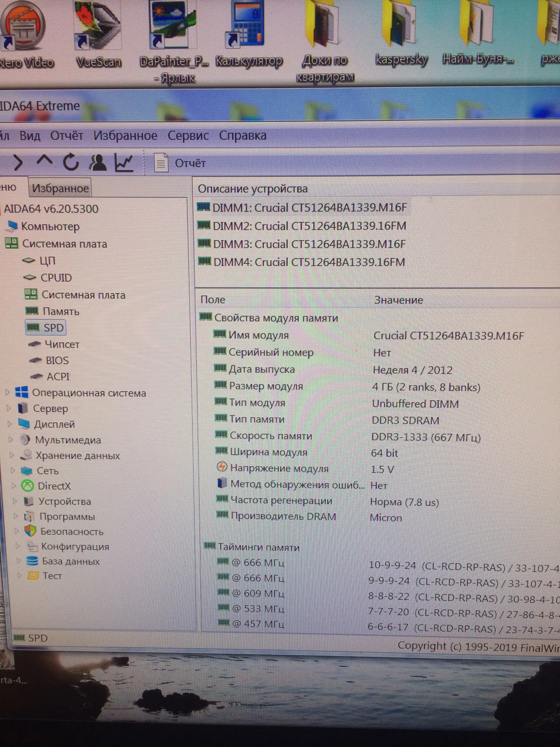This screenshot has height=747, width=560.
Task: Open the Доки по квартирам folder
Action: pyautogui.click(x=325, y=41)
